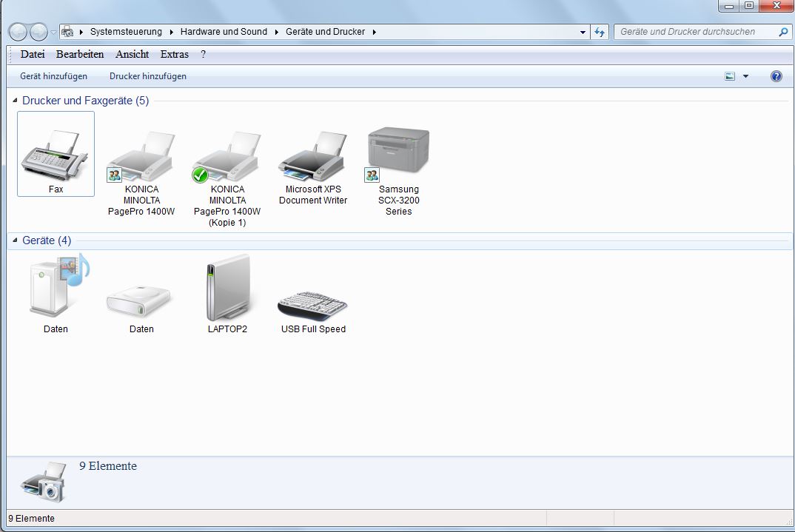795x532 pixels.
Task: Expand the arrow before Systemsteuerung in breadcrumb
Action: (x=81, y=32)
